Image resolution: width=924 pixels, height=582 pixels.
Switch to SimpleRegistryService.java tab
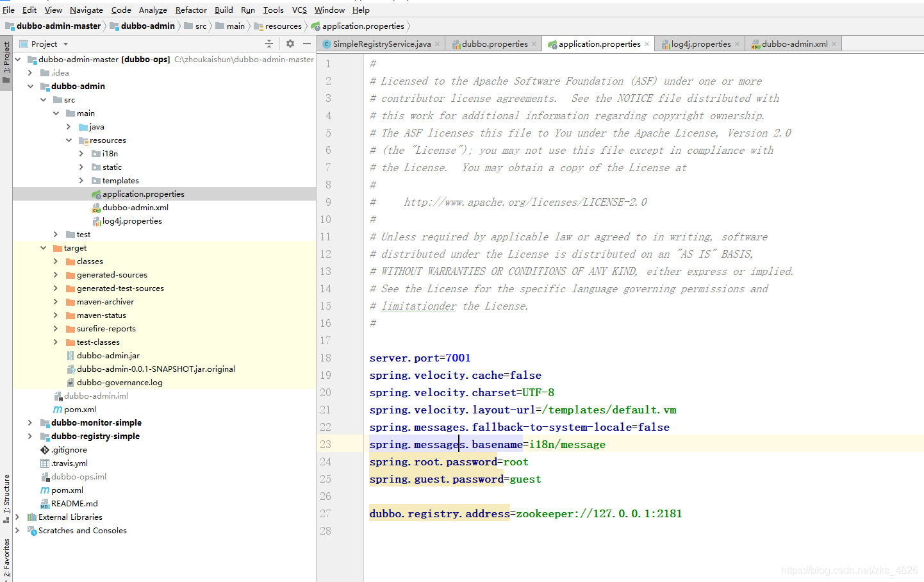381,44
